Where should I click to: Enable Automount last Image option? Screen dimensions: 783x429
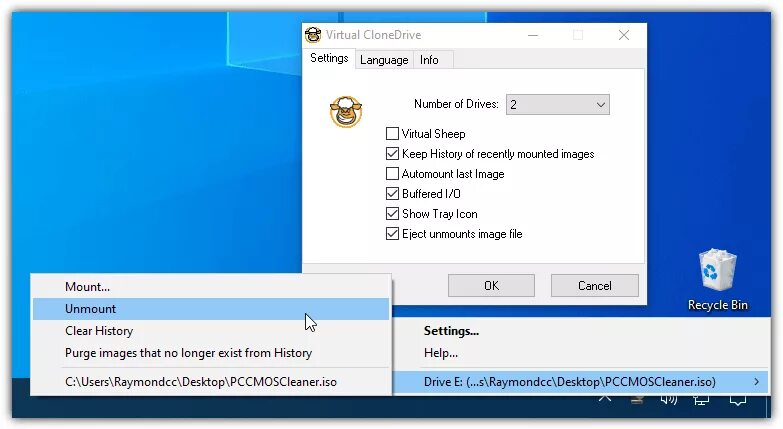(392, 174)
